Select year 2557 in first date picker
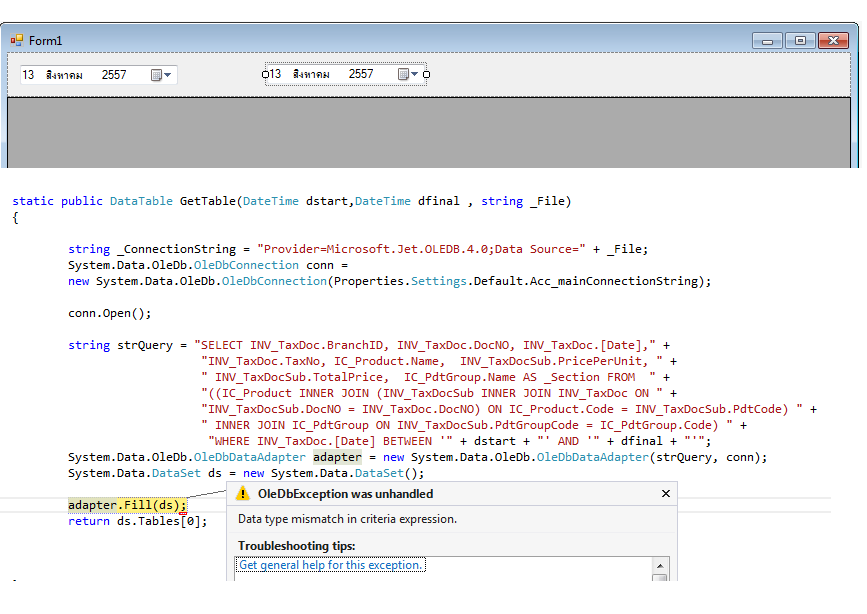The height and width of the screenshot is (614, 867). coord(114,75)
